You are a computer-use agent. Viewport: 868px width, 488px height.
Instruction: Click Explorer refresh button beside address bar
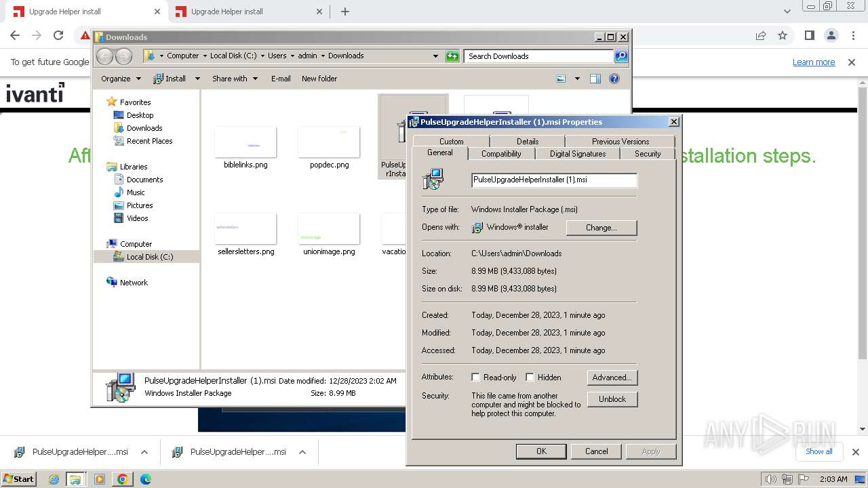coord(452,56)
